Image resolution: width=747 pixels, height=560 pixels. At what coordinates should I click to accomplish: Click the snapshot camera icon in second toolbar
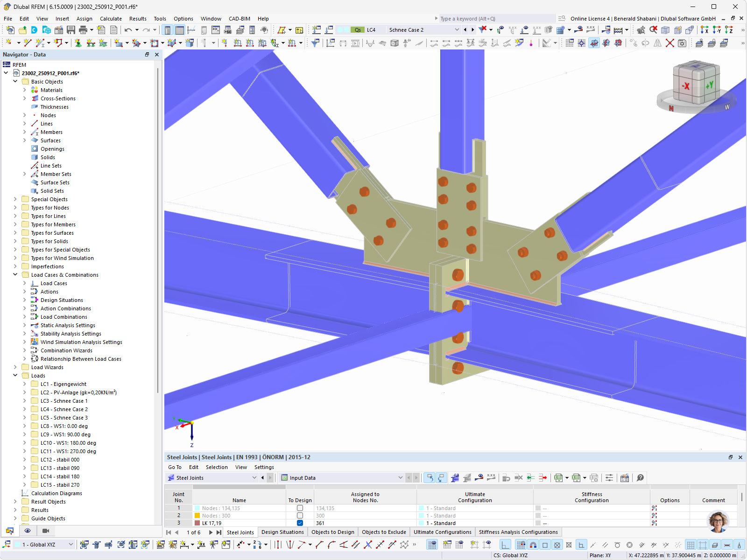(682, 43)
